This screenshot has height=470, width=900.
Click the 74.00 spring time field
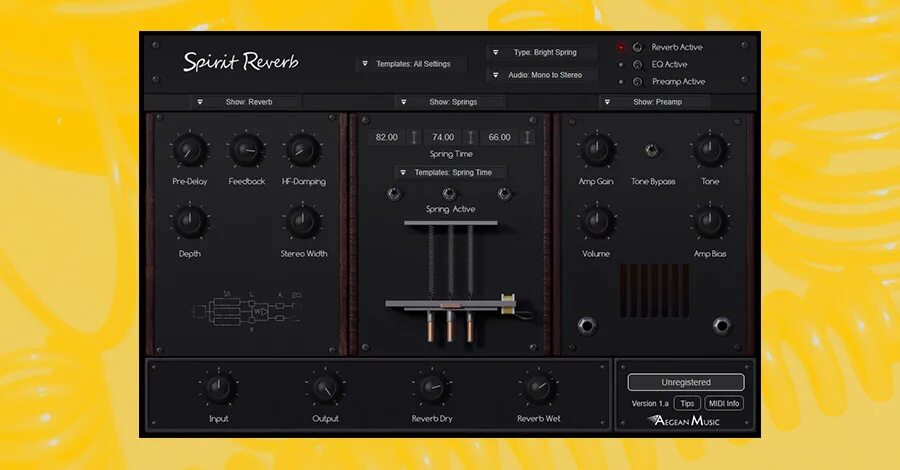[x=443, y=137]
